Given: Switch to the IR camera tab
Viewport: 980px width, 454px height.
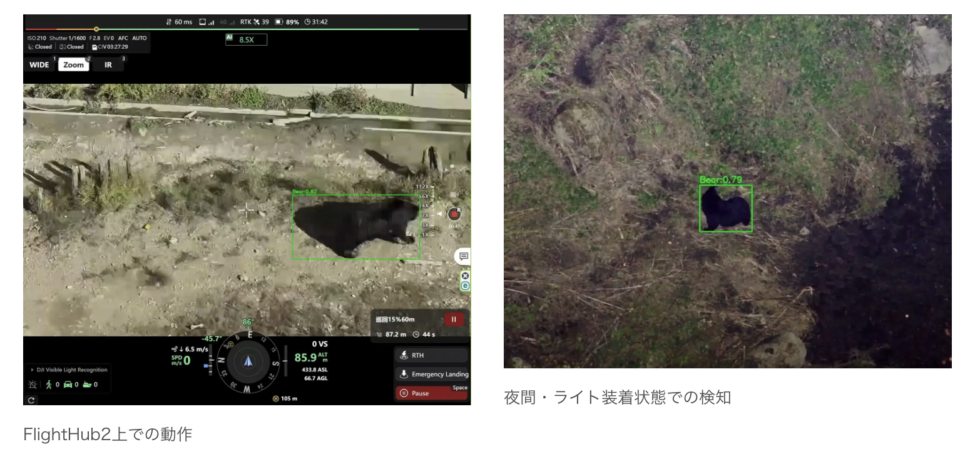Looking at the screenshot, I should point(108,65).
